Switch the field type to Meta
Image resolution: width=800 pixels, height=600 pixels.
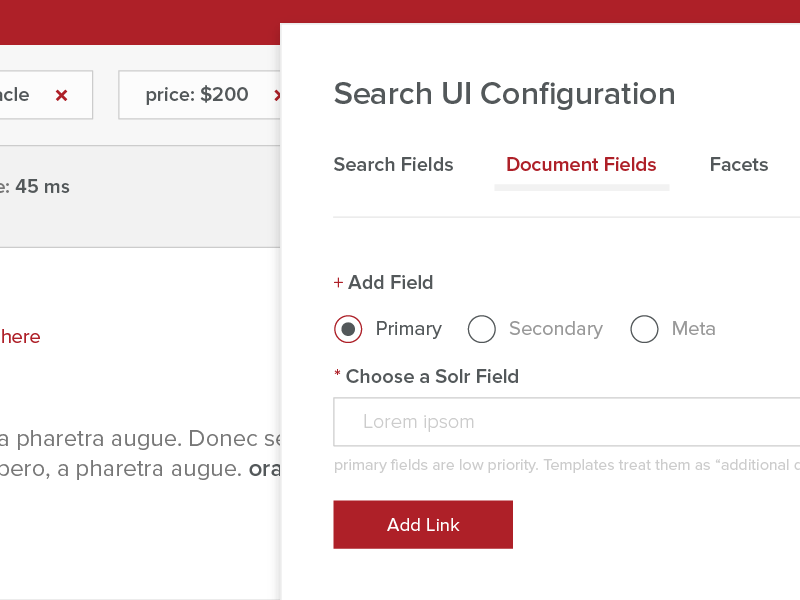tap(644, 329)
